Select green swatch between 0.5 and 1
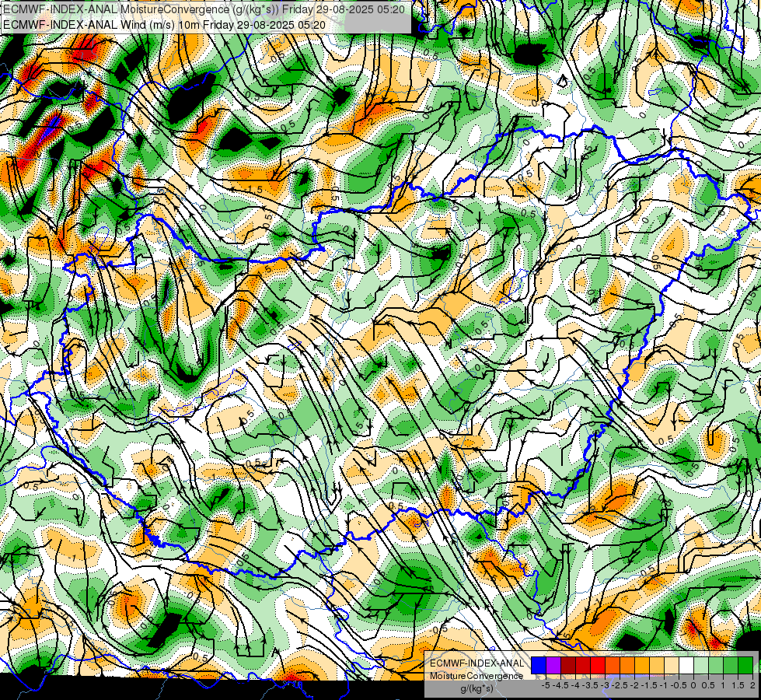This screenshot has height=700, width=761. tap(716, 665)
